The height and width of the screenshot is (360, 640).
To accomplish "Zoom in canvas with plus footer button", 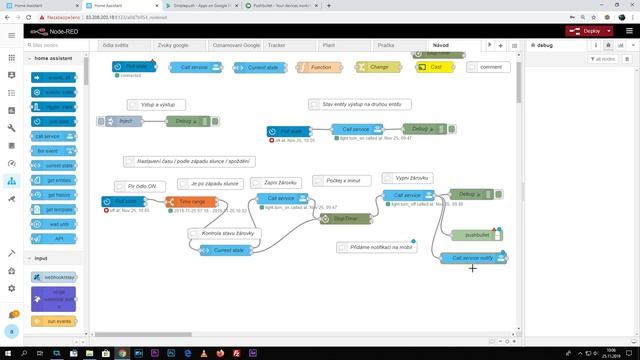I will tap(514, 341).
